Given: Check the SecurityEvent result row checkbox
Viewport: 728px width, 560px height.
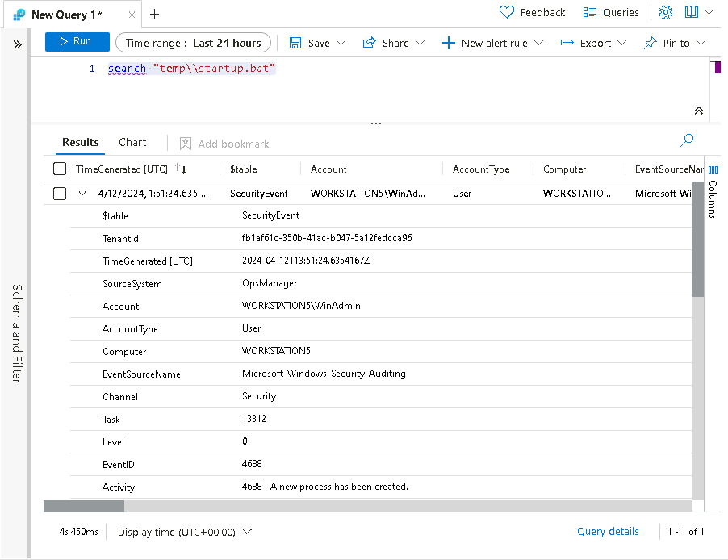Looking at the screenshot, I should pyautogui.click(x=60, y=193).
